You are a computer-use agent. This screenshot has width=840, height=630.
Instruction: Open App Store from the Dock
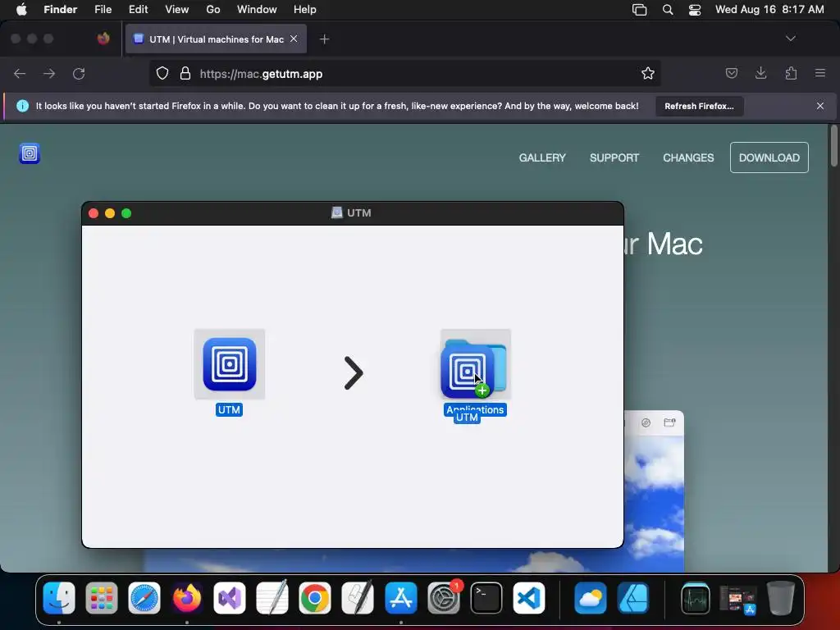pyautogui.click(x=400, y=597)
